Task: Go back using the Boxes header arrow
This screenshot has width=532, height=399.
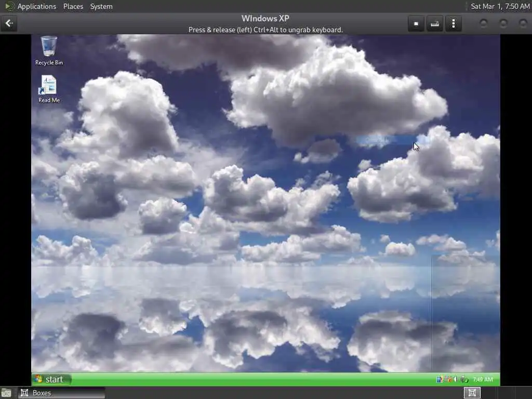Action: (x=9, y=23)
